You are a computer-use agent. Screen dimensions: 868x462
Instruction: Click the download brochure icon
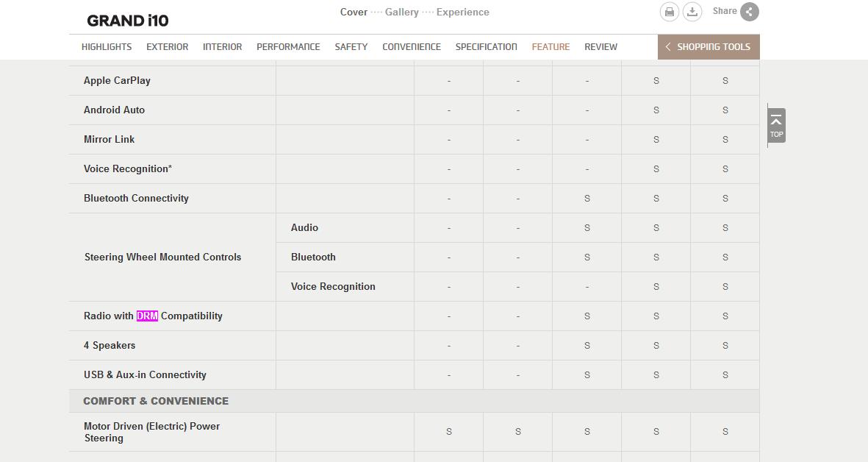tap(692, 12)
